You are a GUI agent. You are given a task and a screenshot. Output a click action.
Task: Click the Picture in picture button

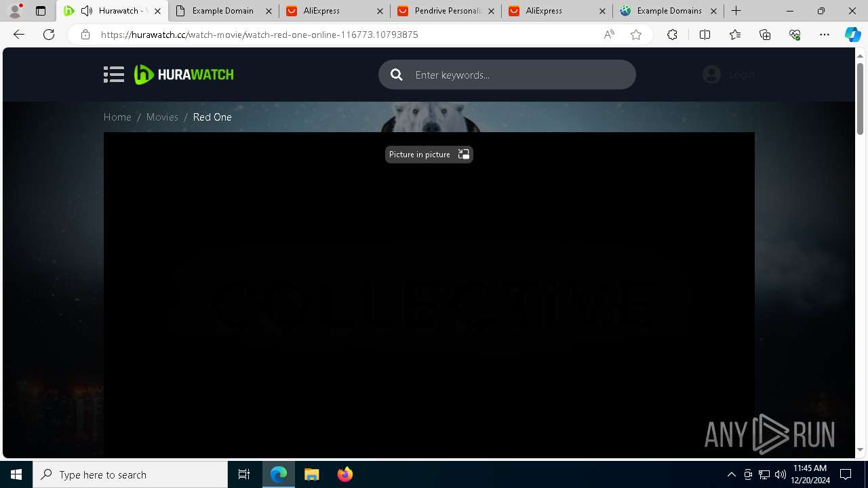429,155
